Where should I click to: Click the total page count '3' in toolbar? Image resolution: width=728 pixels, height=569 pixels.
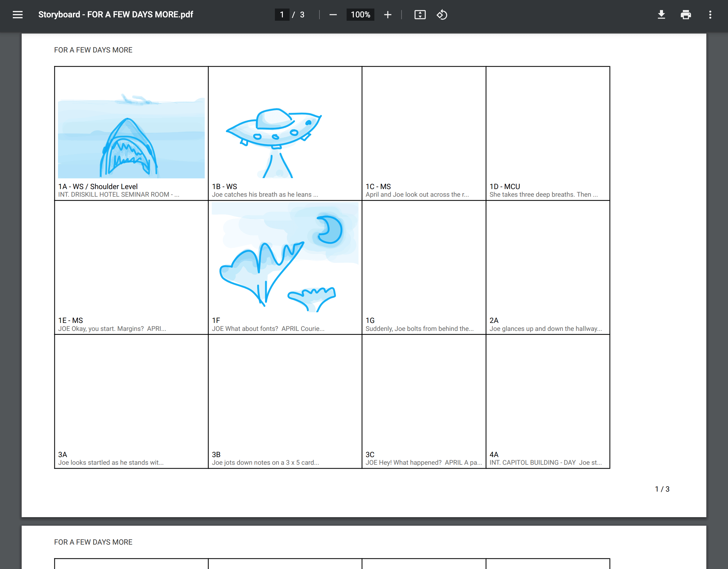302,15
